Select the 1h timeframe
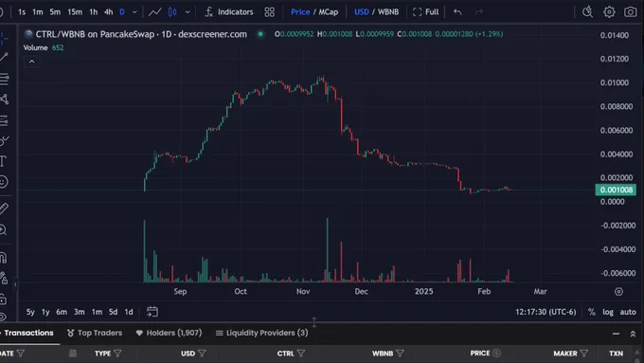Viewport: 644px width, 363px height. 94,12
